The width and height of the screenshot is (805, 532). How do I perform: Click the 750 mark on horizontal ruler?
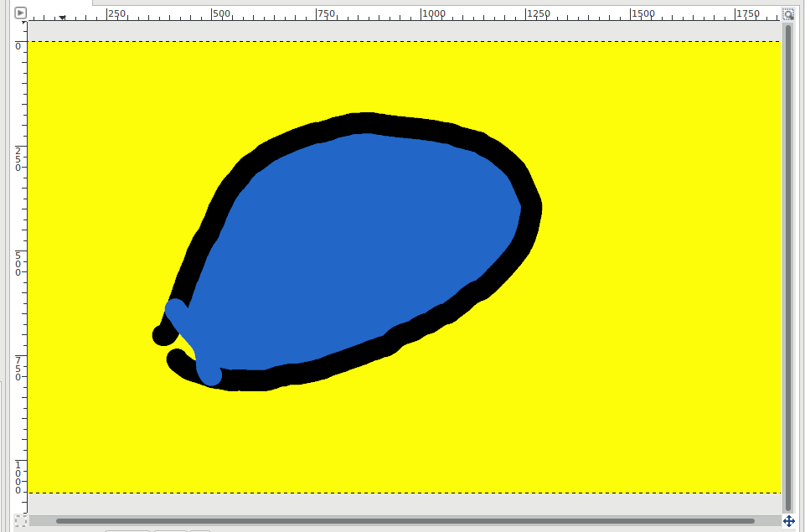coord(326,13)
